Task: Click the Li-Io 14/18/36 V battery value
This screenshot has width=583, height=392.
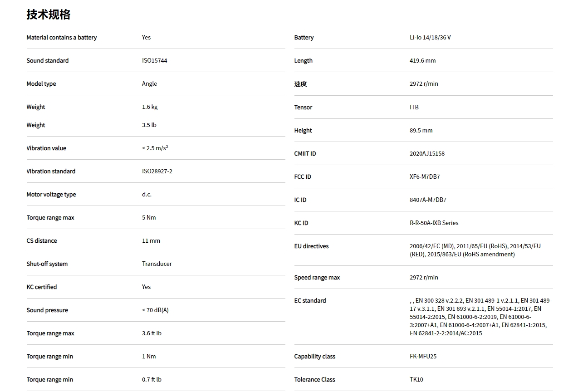Action: (x=430, y=37)
